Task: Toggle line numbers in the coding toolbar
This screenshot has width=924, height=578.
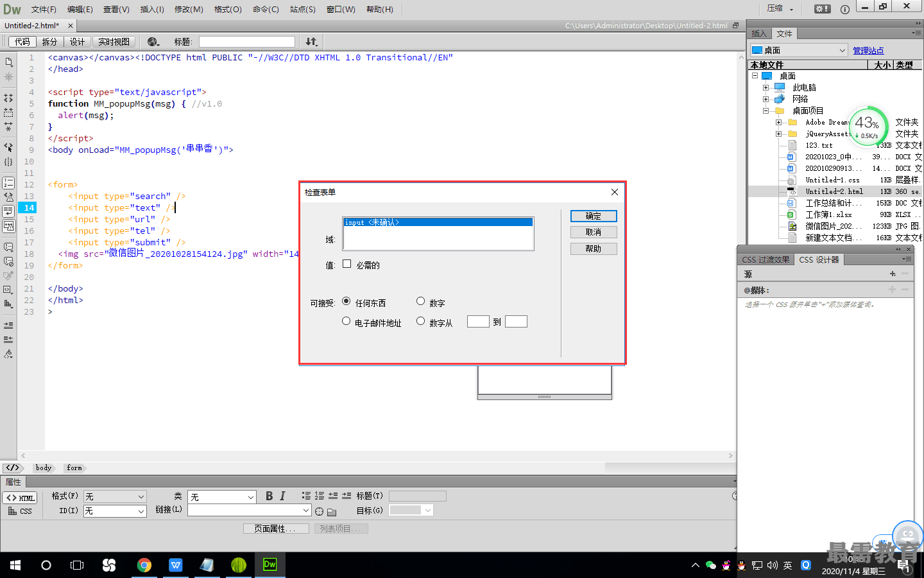Action: (8, 183)
